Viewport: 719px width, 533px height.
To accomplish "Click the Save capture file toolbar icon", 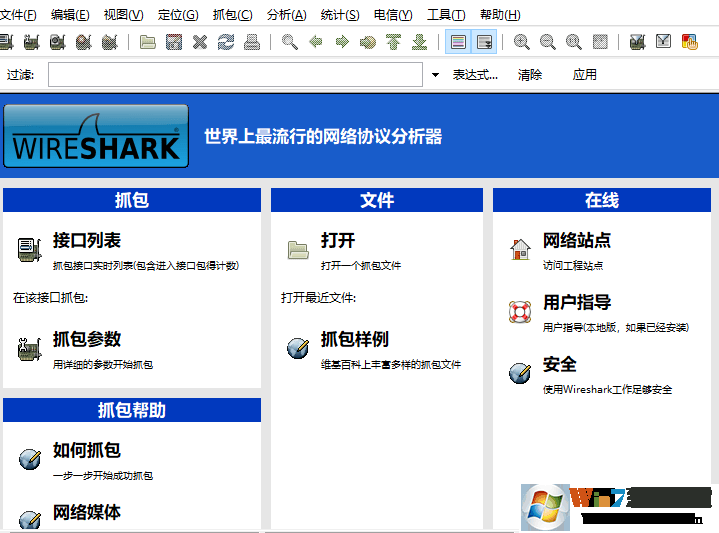I will tap(174, 42).
